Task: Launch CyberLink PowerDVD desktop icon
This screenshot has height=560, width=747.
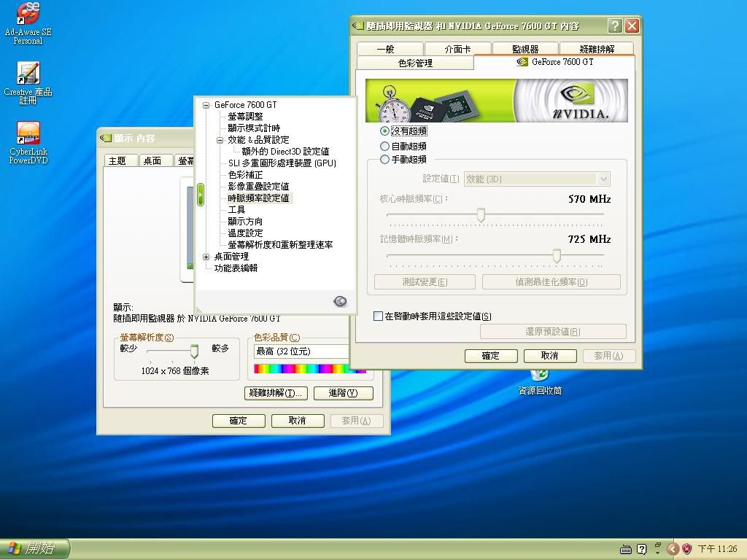Action: click(28, 134)
